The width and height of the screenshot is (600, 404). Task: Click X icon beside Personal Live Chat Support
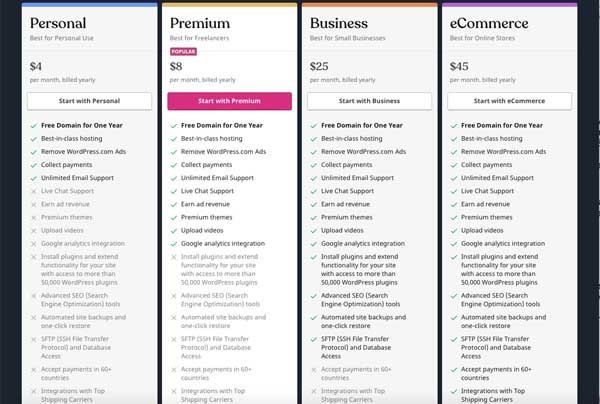click(34, 191)
